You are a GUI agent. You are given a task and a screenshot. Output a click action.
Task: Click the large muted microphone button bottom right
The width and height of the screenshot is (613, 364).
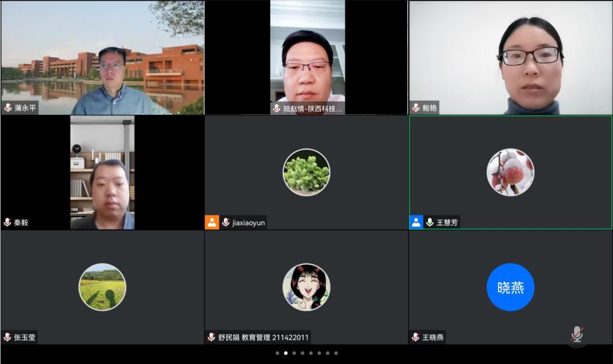point(576,335)
